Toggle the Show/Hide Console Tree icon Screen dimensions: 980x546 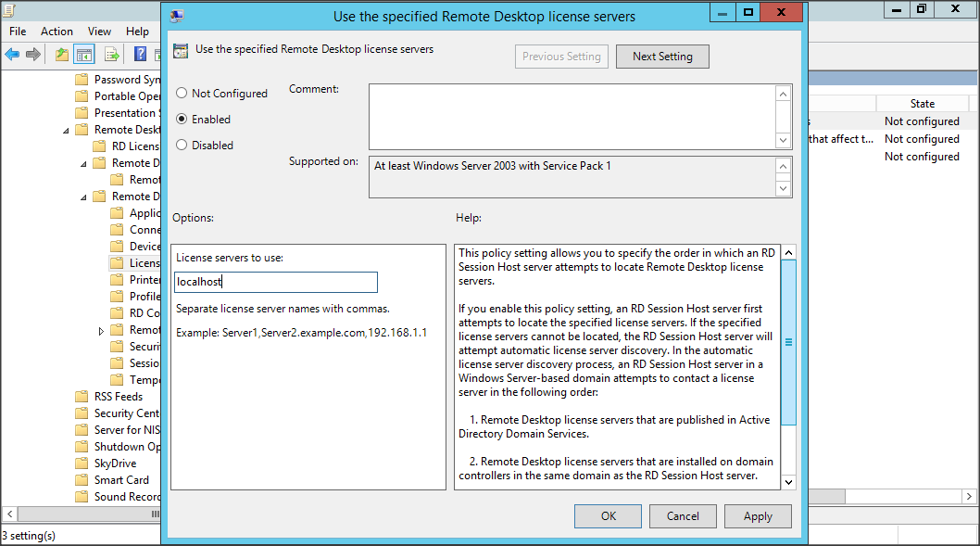pyautogui.click(x=84, y=55)
